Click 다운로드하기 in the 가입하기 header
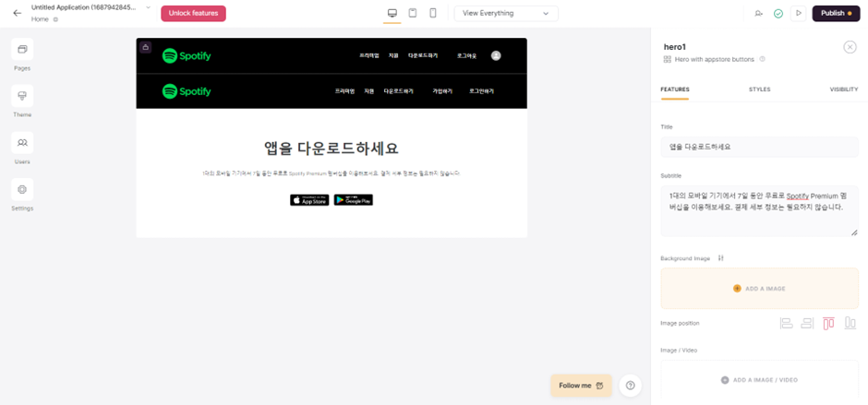 point(399,91)
